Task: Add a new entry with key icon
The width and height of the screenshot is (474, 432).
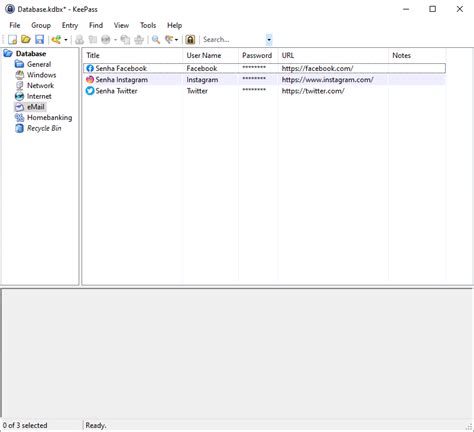Action: click(56, 40)
